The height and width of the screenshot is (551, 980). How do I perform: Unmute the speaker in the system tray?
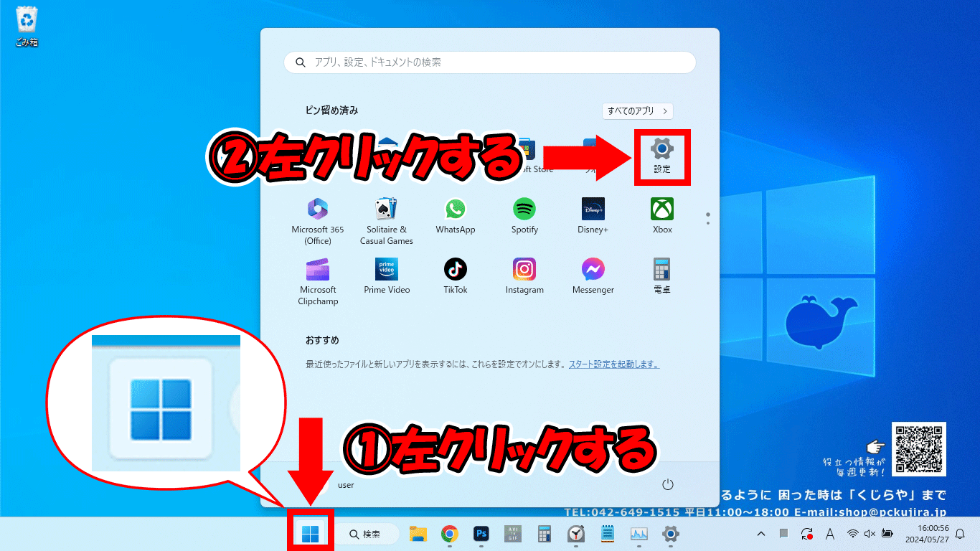870,534
